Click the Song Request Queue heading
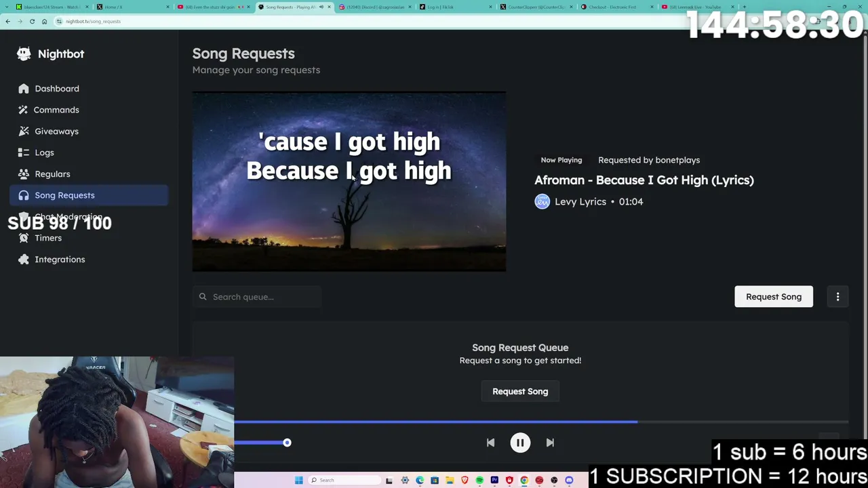Viewport: 868px width, 488px height. [x=520, y=348]
